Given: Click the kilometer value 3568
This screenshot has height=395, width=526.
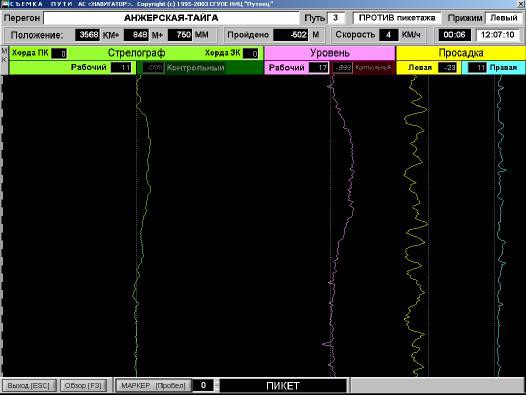Looking at the screenshot, I should [x=88, y=35].
